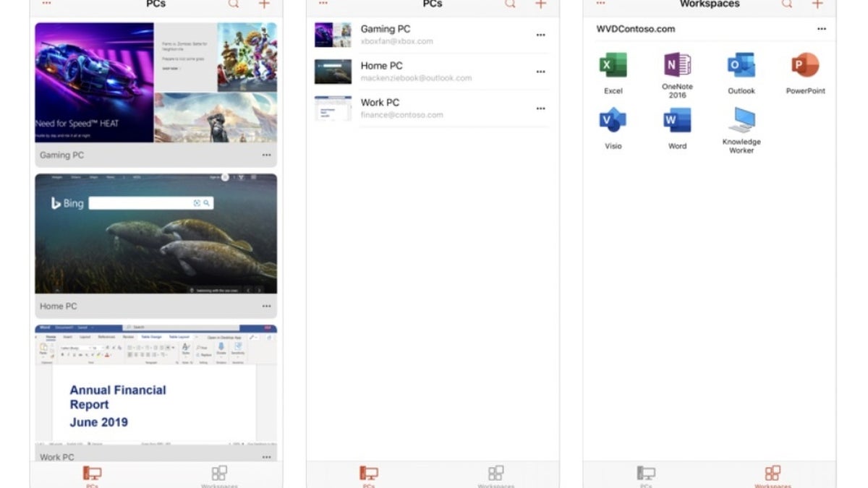Open more options for Gaming PC card
This screenshot has width=868, height=488.
pyautogui.click(x=267, y=155)
